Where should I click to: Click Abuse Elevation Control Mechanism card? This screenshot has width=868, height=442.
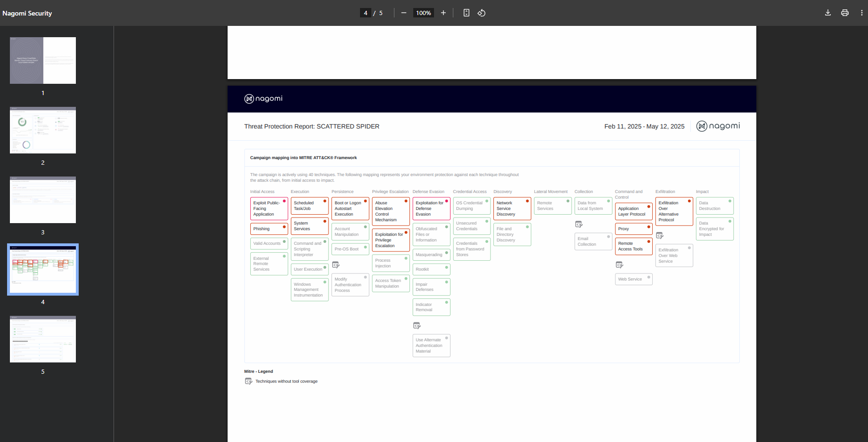[391, 211]
